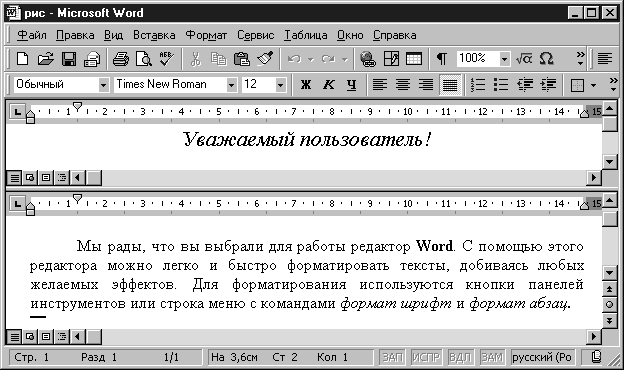The image size is (624, 370).
Task: Increase paragraph indent
Action: tap(548, 84)
